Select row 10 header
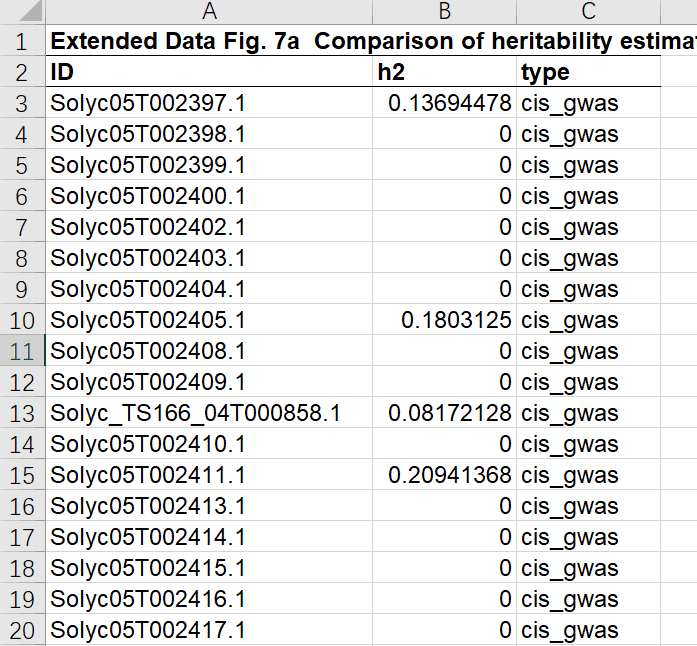Viewport: 697px width, 646px height. click(x=22, y=320)
